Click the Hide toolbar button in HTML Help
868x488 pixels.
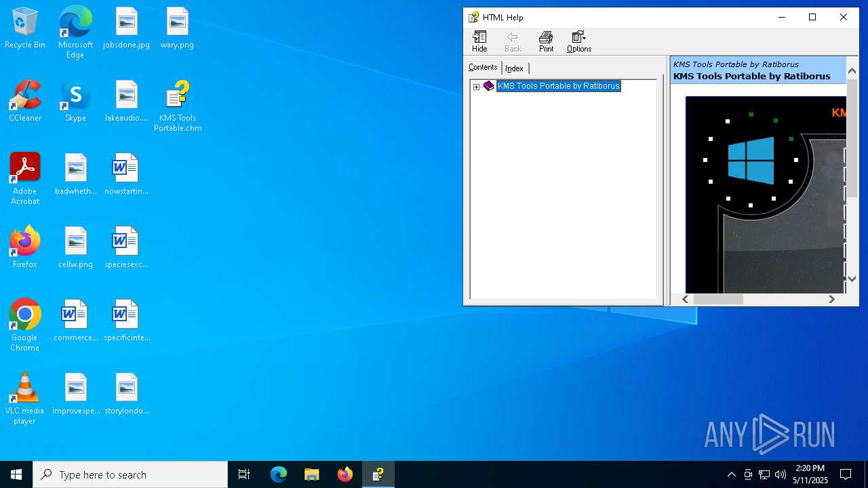click(x=479, y=41)
